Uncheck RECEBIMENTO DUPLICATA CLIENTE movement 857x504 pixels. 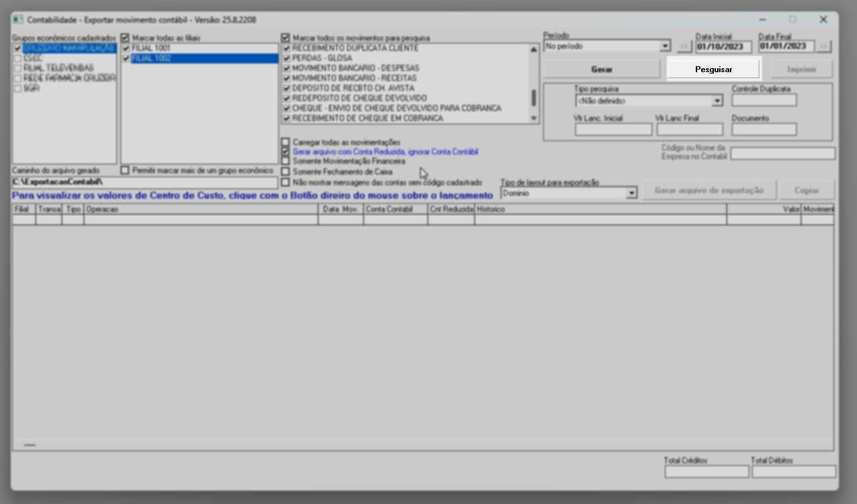[x=287, y=49]
